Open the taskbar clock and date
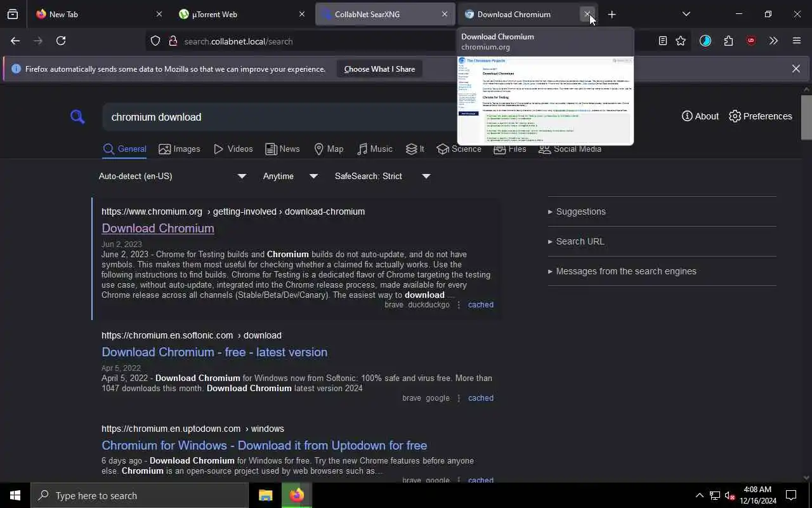Screen dimensions: 812x508 757,495
